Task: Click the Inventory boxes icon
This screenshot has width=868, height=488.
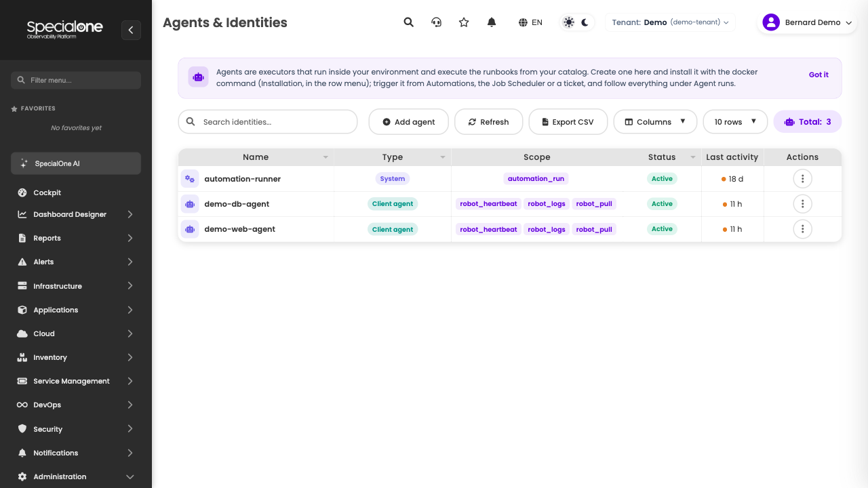Action: point(22,357)
